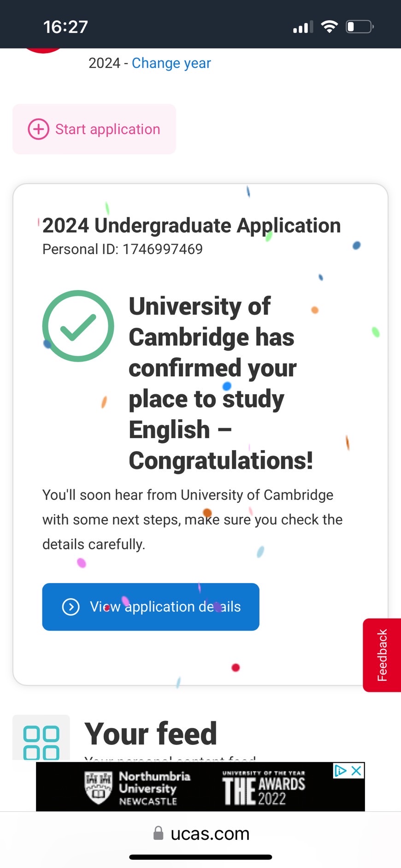Tap the cellular signal bars icon
The height and width of the screenshot is (868, 401).
coord(303,27)
